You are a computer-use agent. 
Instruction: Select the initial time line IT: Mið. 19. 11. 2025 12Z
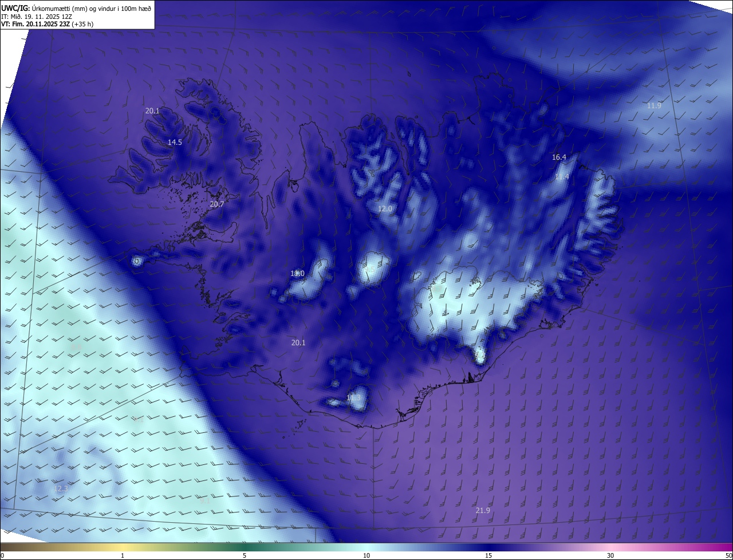click(x=37, y=17)
